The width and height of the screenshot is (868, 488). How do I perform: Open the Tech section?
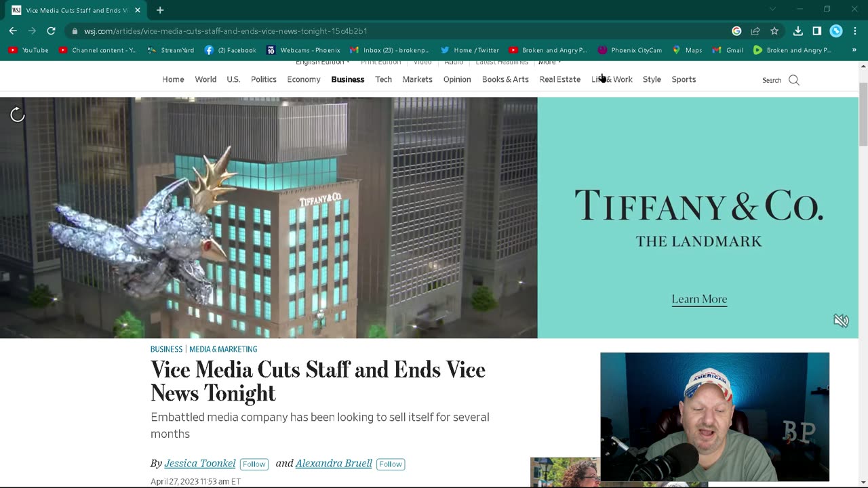(x=384, y=79)
